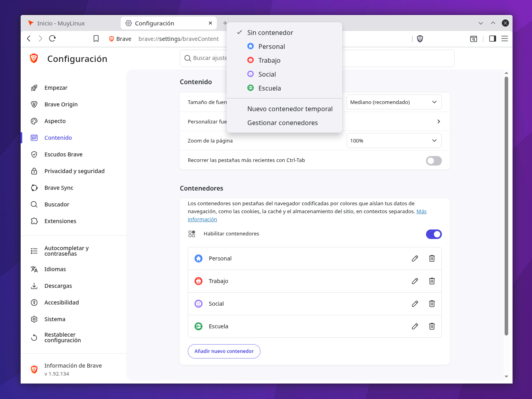Click the download icon next to Descargas
532x399 pixels.
[34, 286]
